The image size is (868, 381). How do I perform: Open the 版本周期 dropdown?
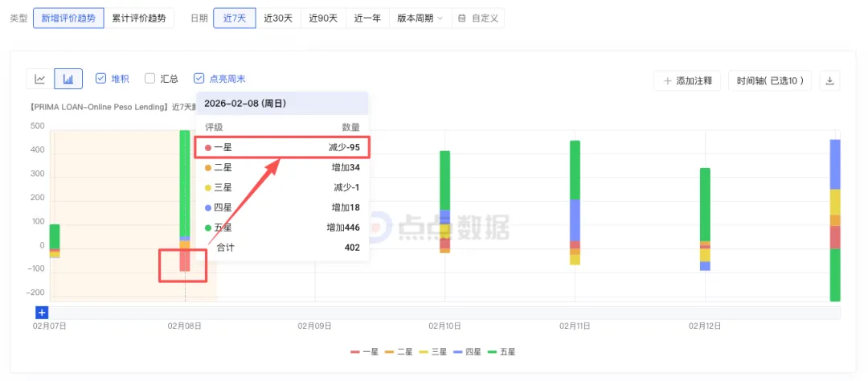(x=420, y=18)
